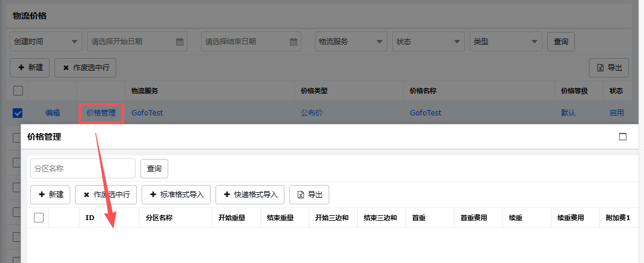The image size is (644, 263).
Task: Expand the 物流服务 filter dropdown
Action: 351,42
